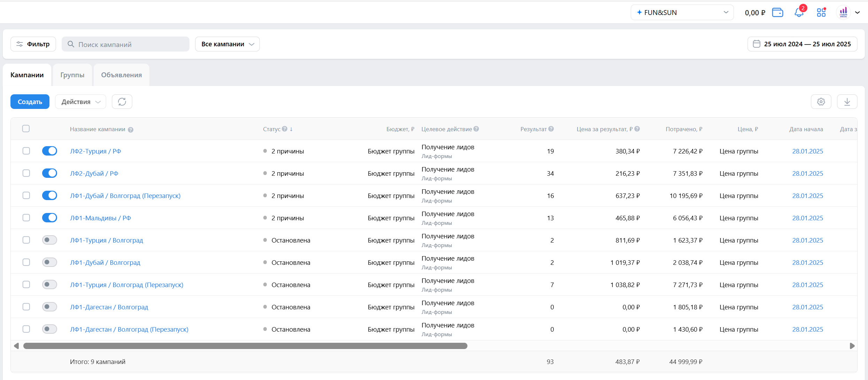The width and height of the screenshot is (868, 380).
Task: Open table column settings gear
Action: pos(821,102)
